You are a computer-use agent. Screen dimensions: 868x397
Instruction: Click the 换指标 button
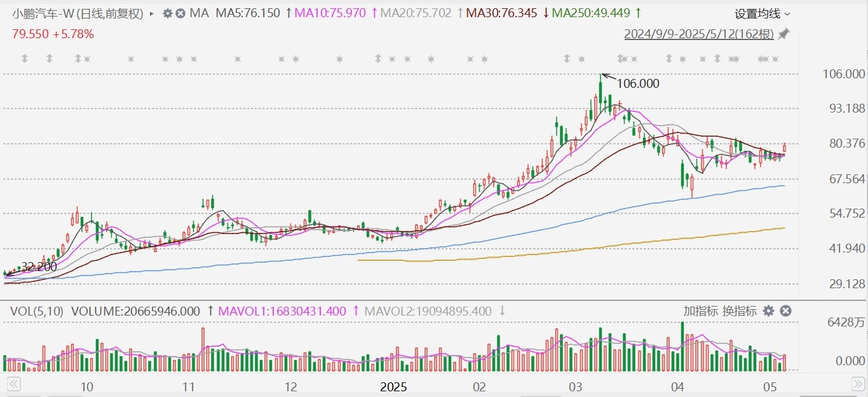[740, 310]
